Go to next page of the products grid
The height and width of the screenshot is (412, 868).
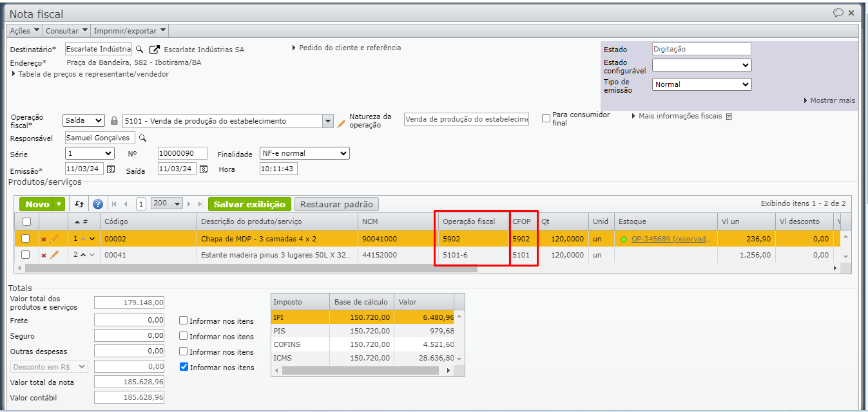[x=190, y=204]
